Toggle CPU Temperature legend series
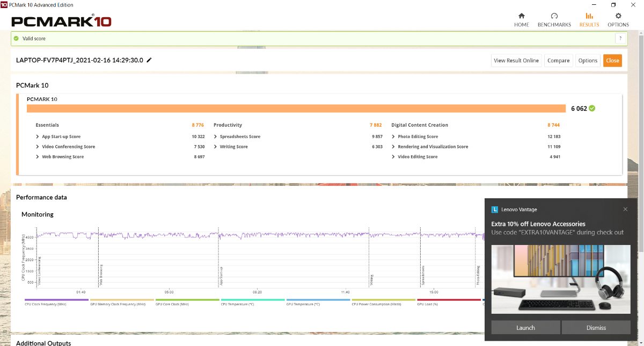The height and width of the screenshot is (346, 644). [252, 302]
